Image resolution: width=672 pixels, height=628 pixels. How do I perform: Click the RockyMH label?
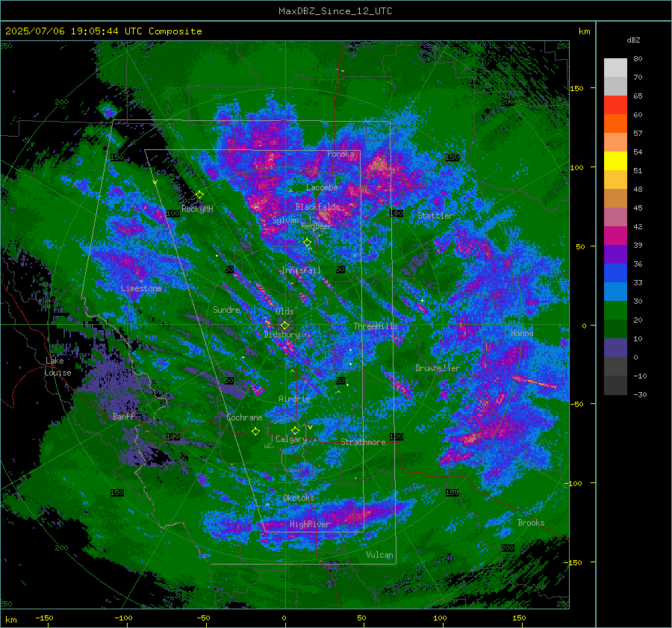(197, 209)
